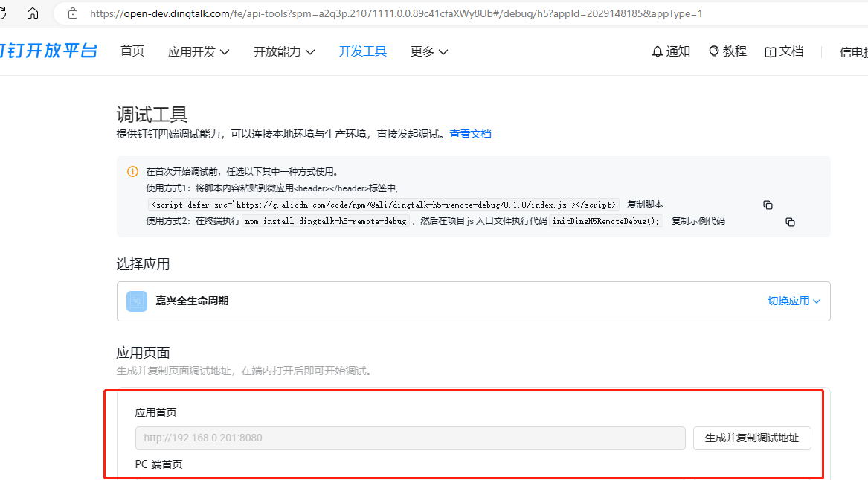
Task: Select the browser address bar URL
Action: pos(396,13)
